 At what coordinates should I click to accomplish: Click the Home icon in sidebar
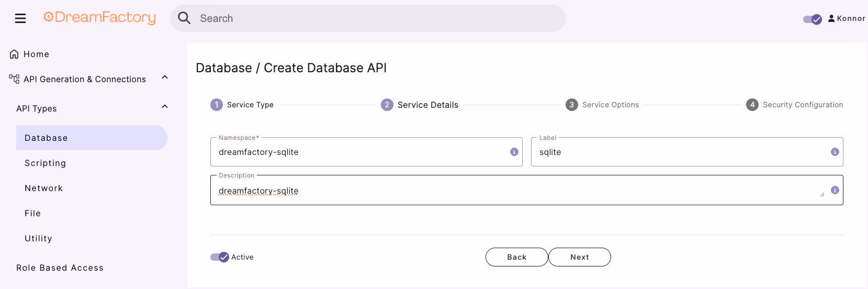point(14,54)
